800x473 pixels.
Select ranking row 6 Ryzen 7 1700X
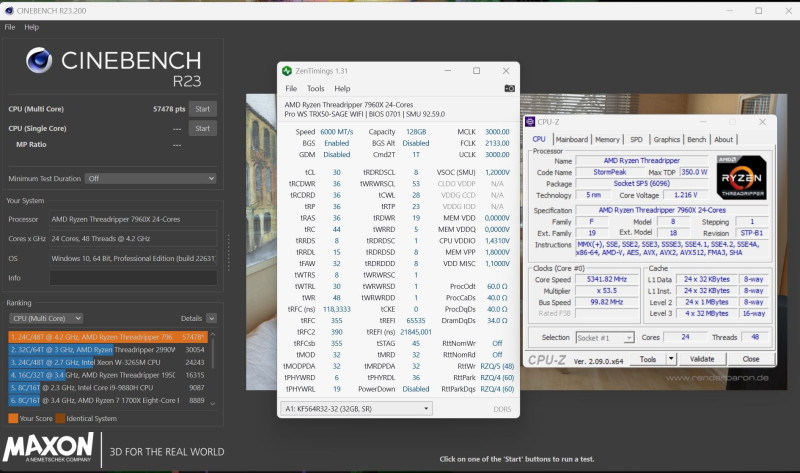pyautogui.click(x=108, y=401)
